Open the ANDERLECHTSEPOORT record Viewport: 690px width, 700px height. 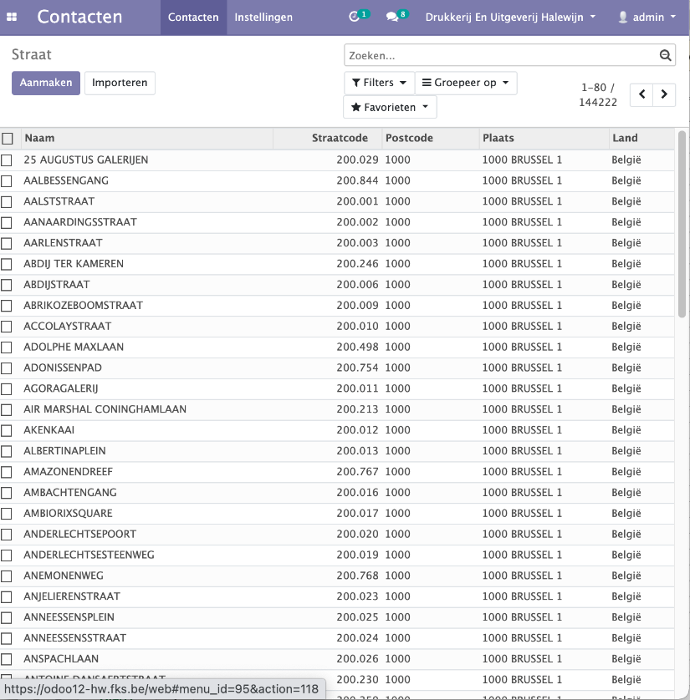(80, 534)
